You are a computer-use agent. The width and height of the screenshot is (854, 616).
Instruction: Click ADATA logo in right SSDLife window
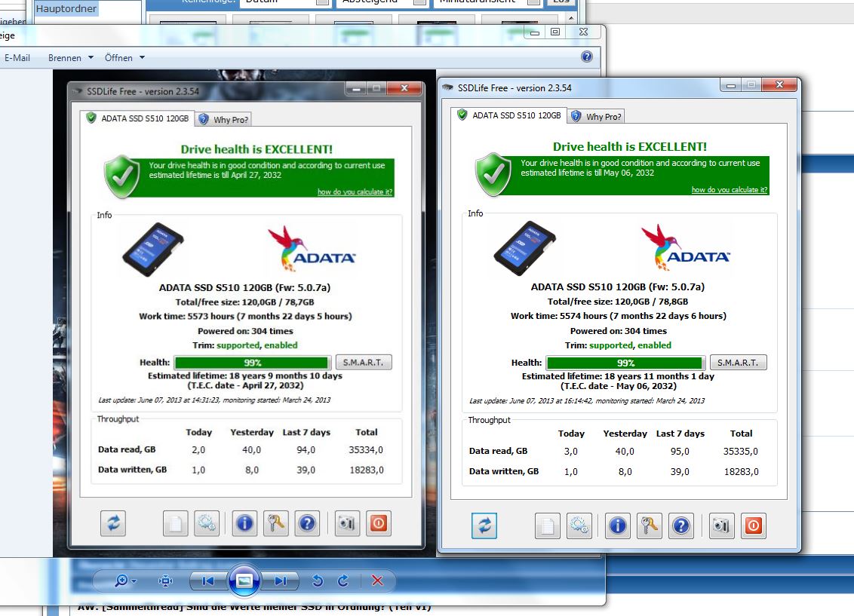[x=686, y=247]
